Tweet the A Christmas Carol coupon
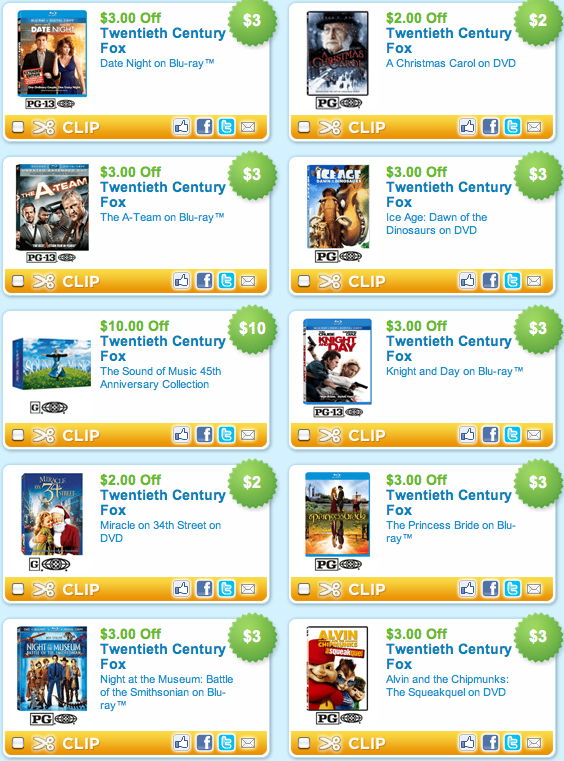 click(512, 127)
